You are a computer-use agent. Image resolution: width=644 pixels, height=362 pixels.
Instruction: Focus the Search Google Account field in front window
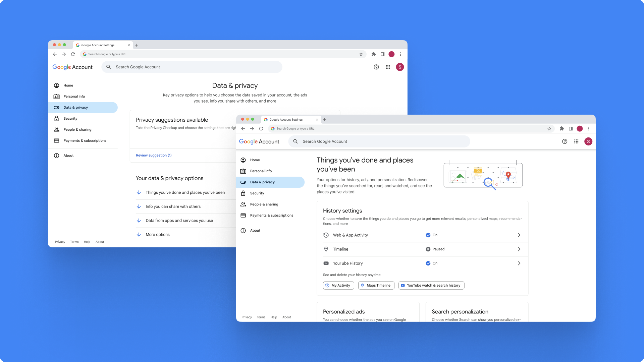click(379, 141)
